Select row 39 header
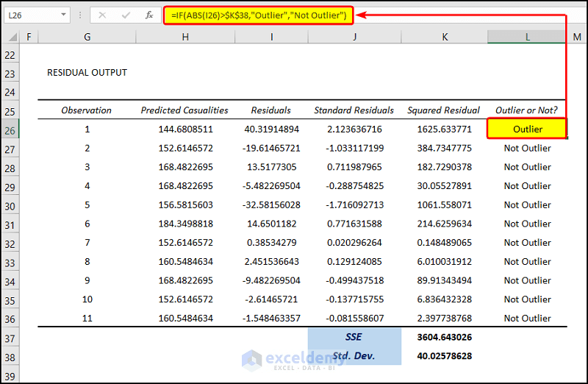The height and width of the screenshot is (384, 588). pos(10,376)
